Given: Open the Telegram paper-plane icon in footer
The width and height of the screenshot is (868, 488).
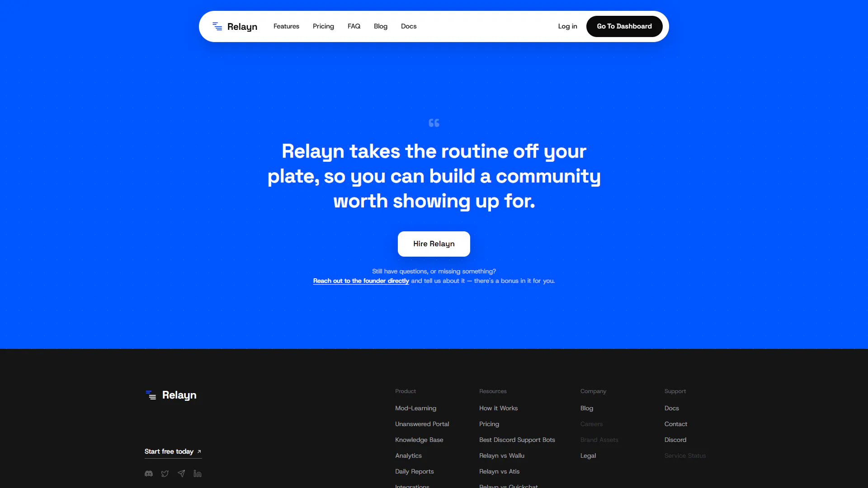Looking at the screenshot, I should [181, 474].
